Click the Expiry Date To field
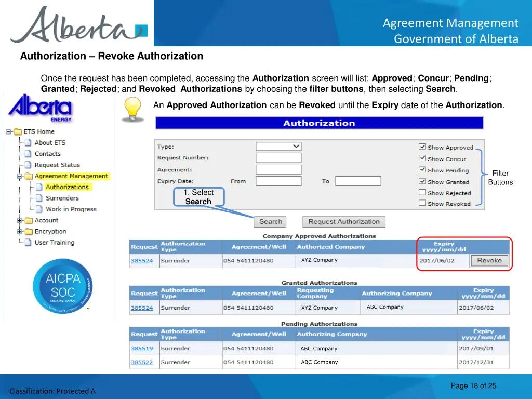The width and height of the screenshot is (532, 399). coord(358,181)
